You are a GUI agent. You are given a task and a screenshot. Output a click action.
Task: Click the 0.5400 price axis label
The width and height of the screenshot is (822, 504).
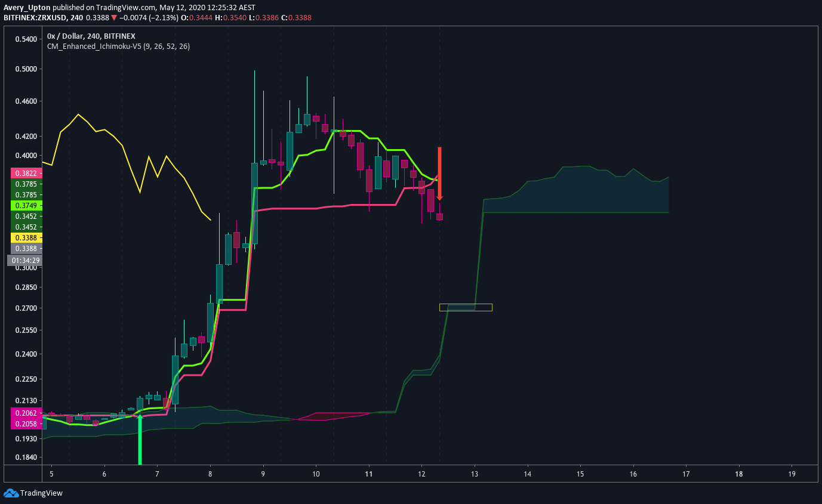(26, 39)
